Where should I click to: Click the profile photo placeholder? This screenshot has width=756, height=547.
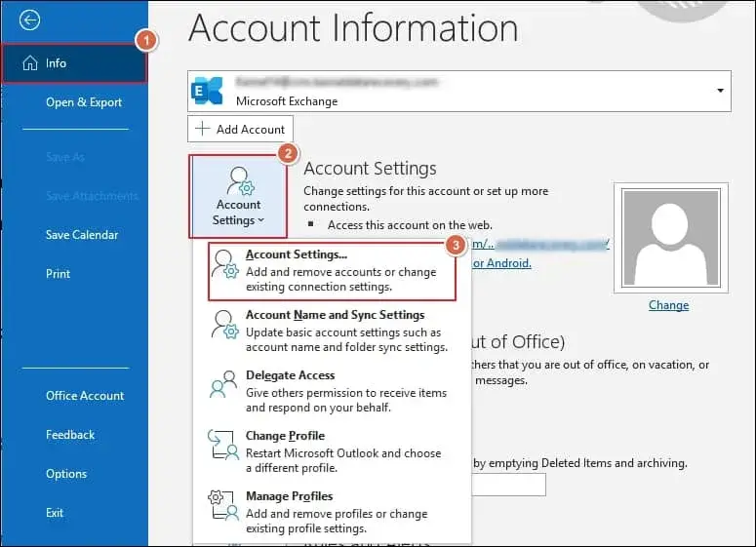coord(671,238)
